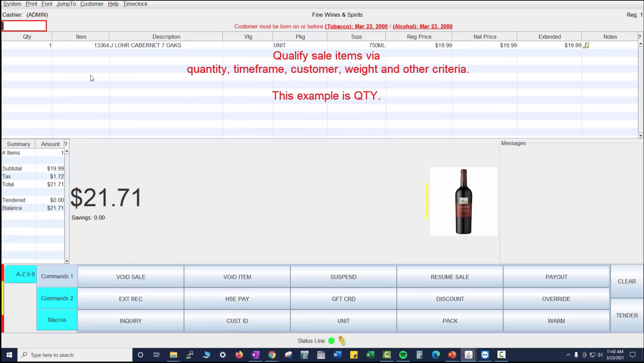The height and width of the screenshot is (363, 644).
Task: Click the item entry field at top left
Action: tap(24, 26)
